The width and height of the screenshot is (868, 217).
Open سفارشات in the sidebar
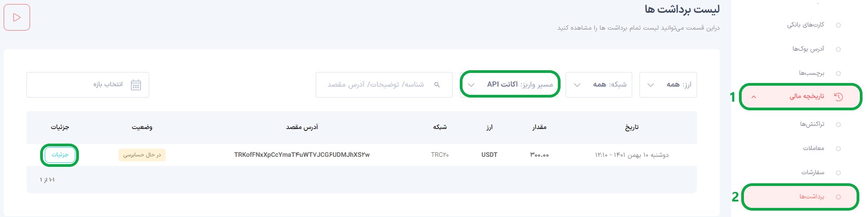813,172
